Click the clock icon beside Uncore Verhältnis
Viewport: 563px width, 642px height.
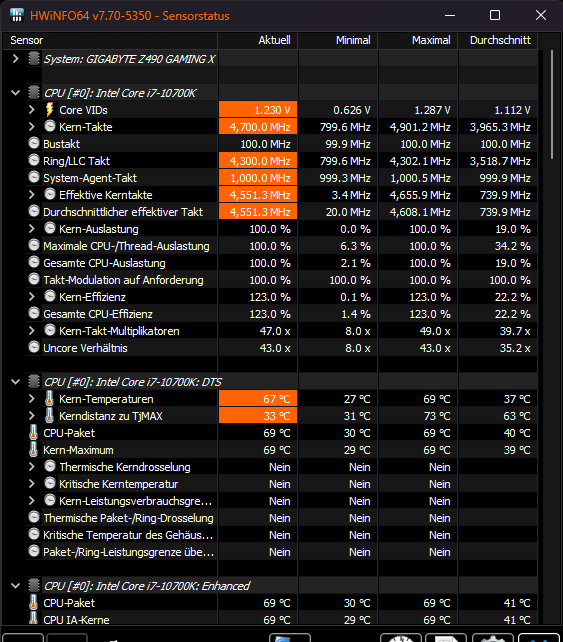point(34,348)
